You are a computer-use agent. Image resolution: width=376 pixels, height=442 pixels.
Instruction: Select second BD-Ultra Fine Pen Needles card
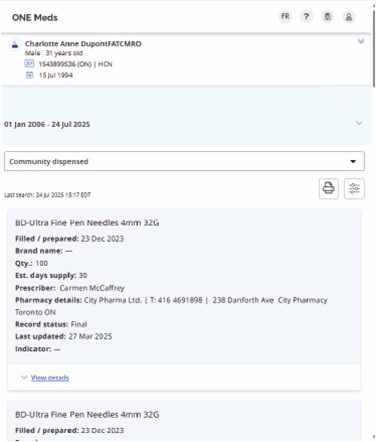[184, 421]
